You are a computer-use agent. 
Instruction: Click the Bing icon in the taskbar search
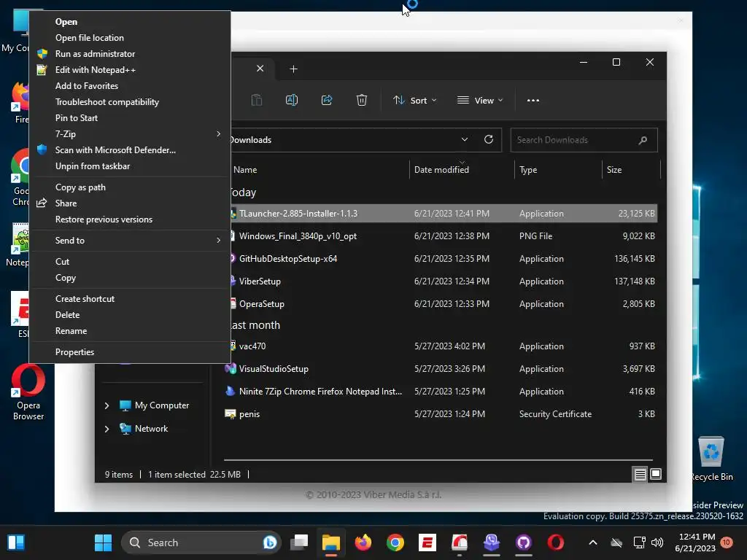(x=270, y=542)
